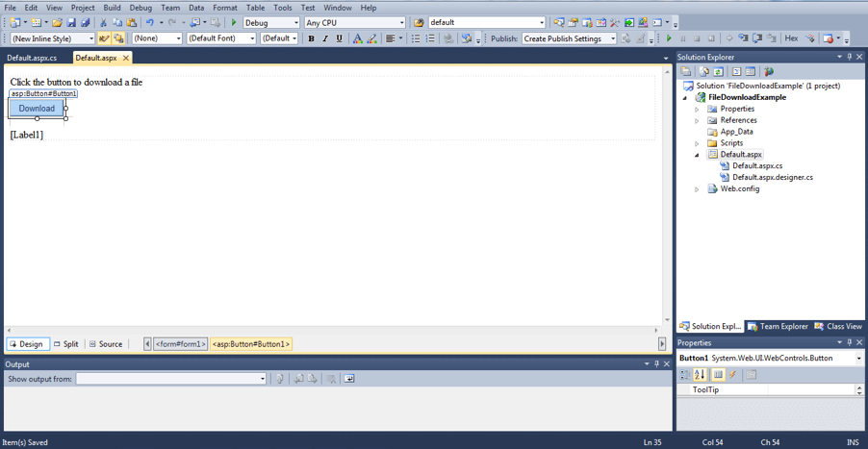Click Refresh icon in Solution Explorer toolbar
This screenshot has width=868, height=449.
tap(718, 71)
